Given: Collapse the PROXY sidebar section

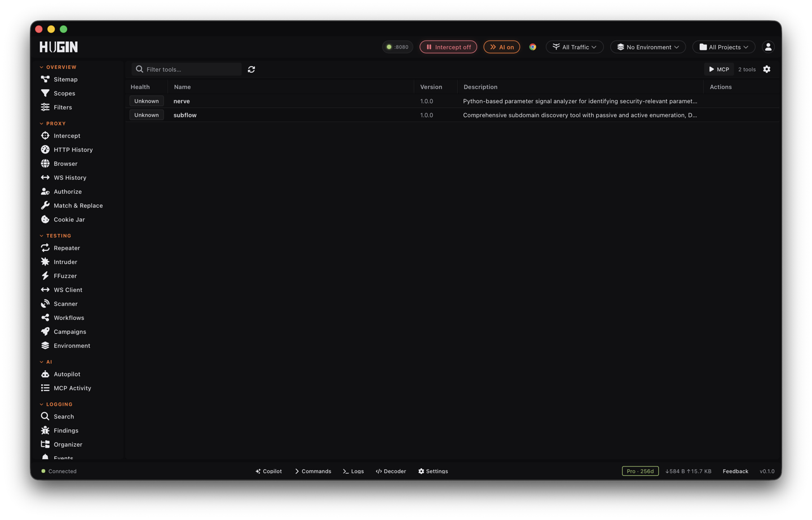Looking at the screenshot, I should coord(53,124).
